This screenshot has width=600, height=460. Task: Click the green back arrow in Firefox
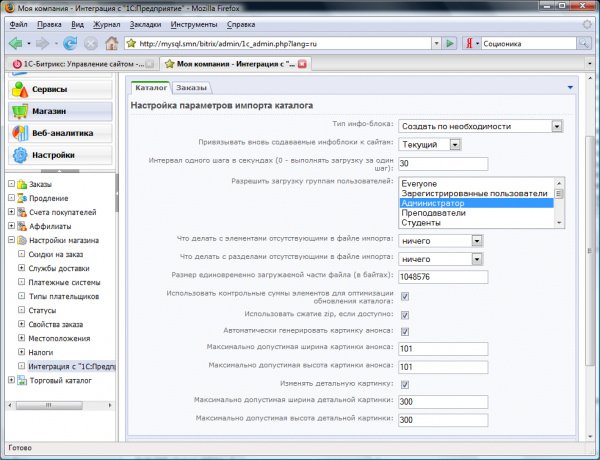click(15, 43)
